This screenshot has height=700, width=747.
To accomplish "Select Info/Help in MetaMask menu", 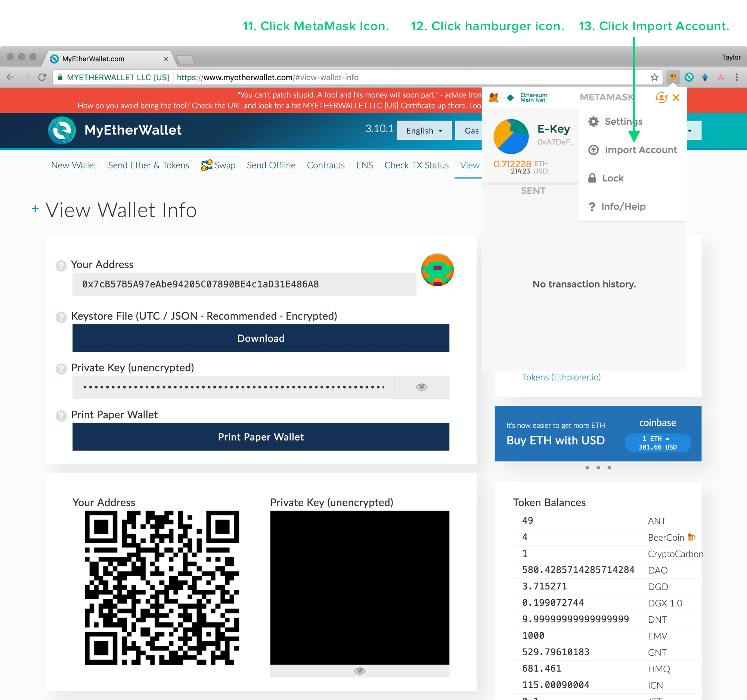I will (617, 206).
